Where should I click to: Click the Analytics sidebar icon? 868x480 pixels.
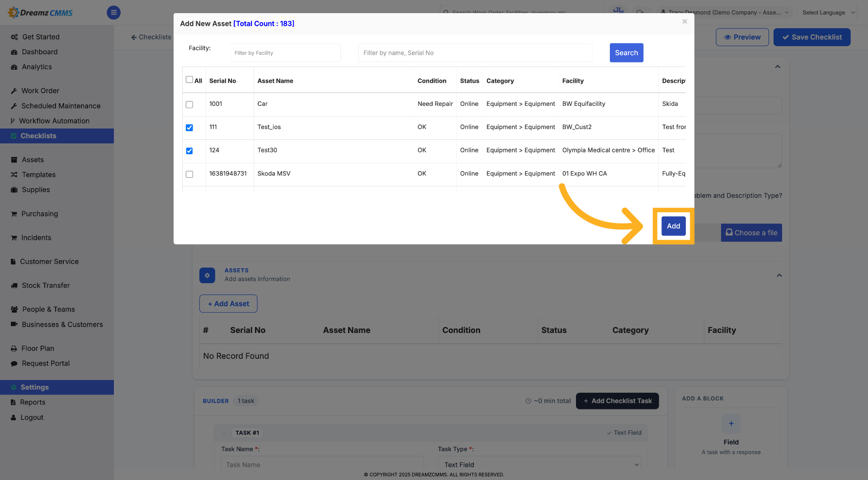[14, 67]
